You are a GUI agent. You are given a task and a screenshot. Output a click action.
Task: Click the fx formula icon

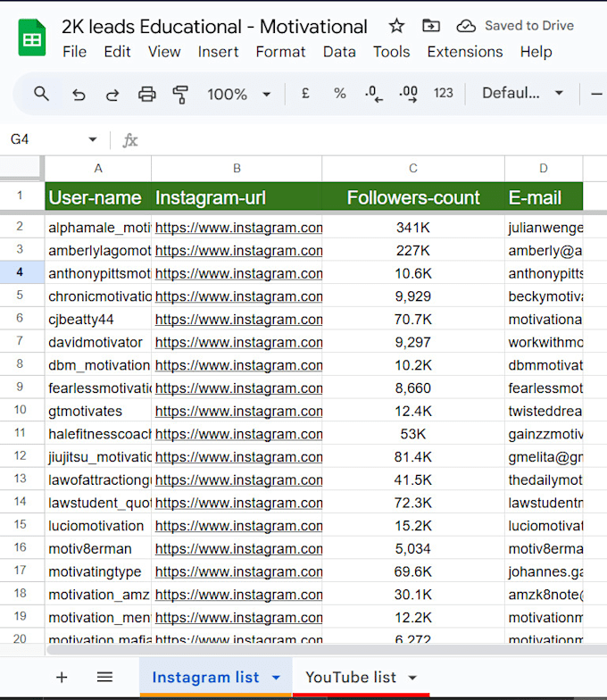pyautogui.click(x=130, y=140)
